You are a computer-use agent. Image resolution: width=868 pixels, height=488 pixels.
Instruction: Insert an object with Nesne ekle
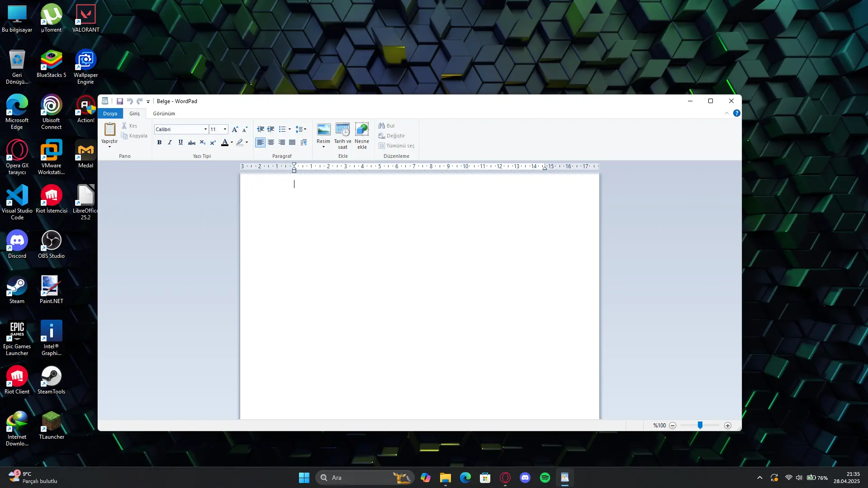coord(362,136)
